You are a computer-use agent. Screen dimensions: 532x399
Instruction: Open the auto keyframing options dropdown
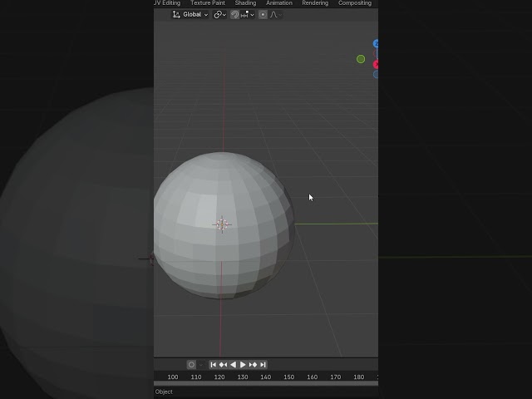point(201,365)
